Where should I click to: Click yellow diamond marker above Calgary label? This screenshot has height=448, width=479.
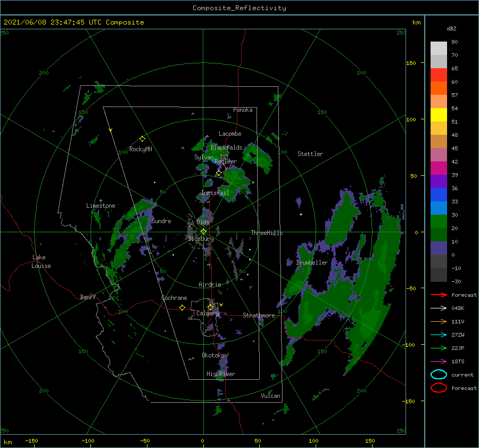(x=210, y=307)
